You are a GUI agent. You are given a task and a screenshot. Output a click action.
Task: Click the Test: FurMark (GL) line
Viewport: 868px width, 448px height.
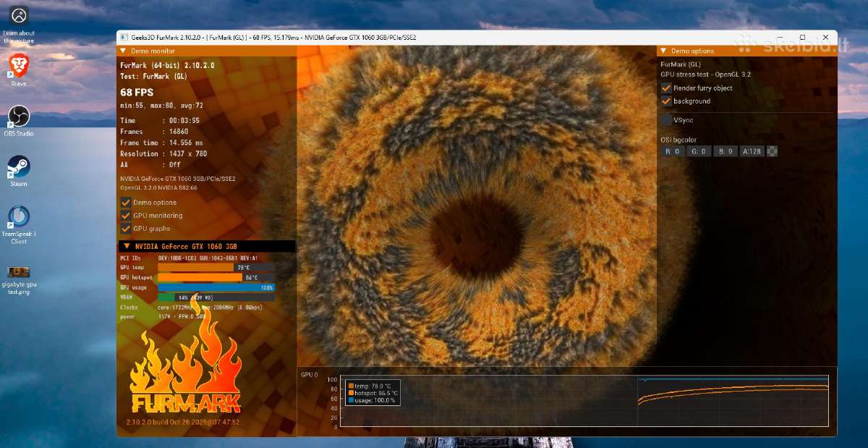point(153,76)
